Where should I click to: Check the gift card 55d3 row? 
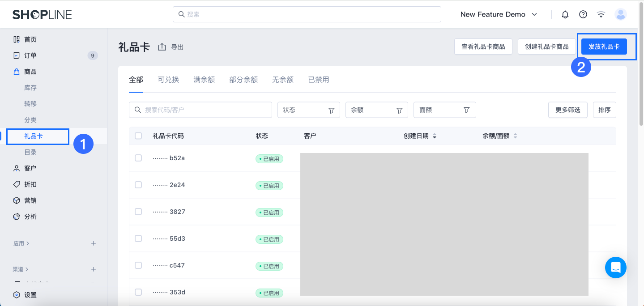[x=138, y=238]
